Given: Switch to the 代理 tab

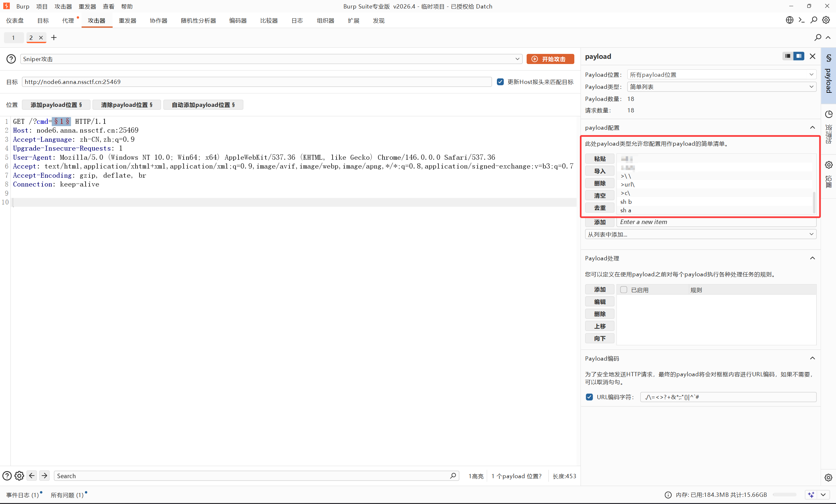Looking at the screenshot, I should pyautogui.click(x=68, y=20).
